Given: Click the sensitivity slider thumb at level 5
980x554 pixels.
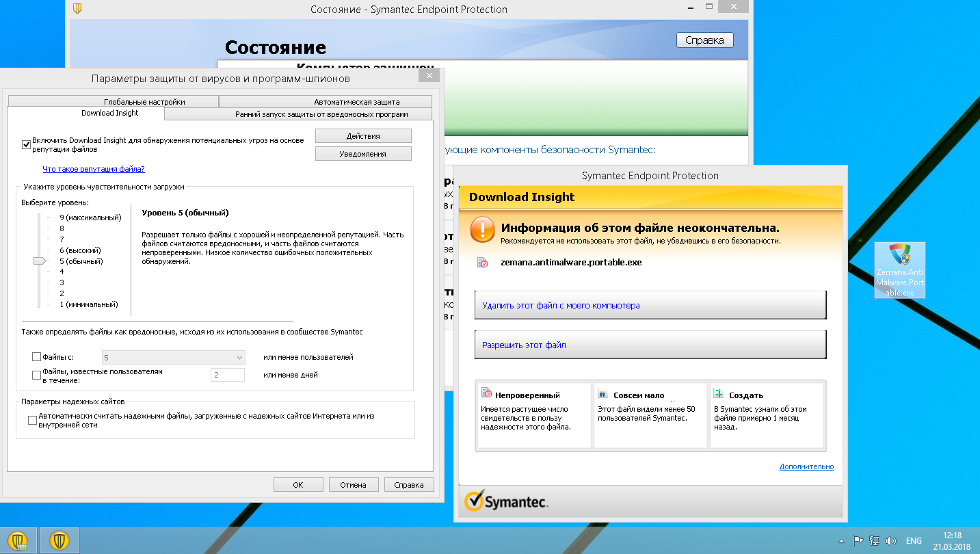Looking at the screenshot, I should (x=40, y=261).
